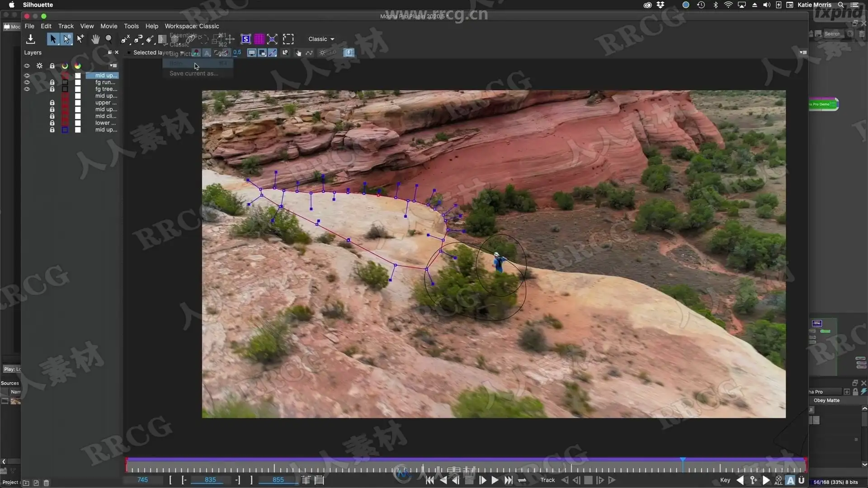Toggle the magenta Grid display icon

click(259, 39)
